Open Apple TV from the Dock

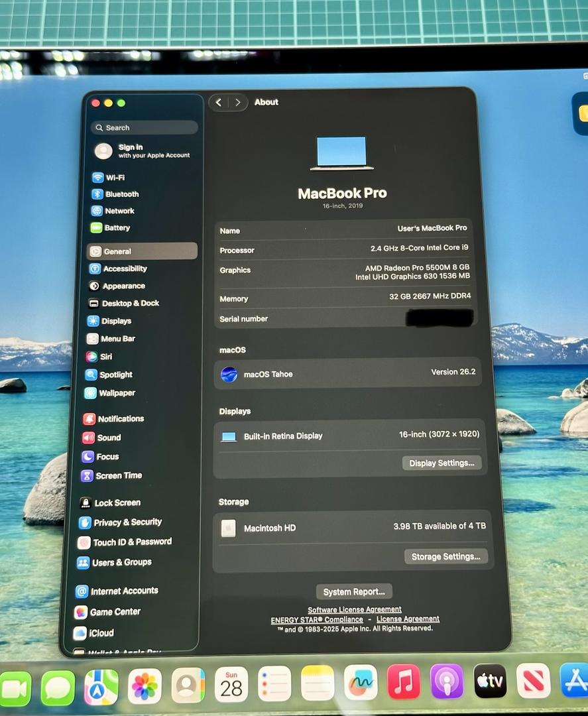tap(491, 681)
